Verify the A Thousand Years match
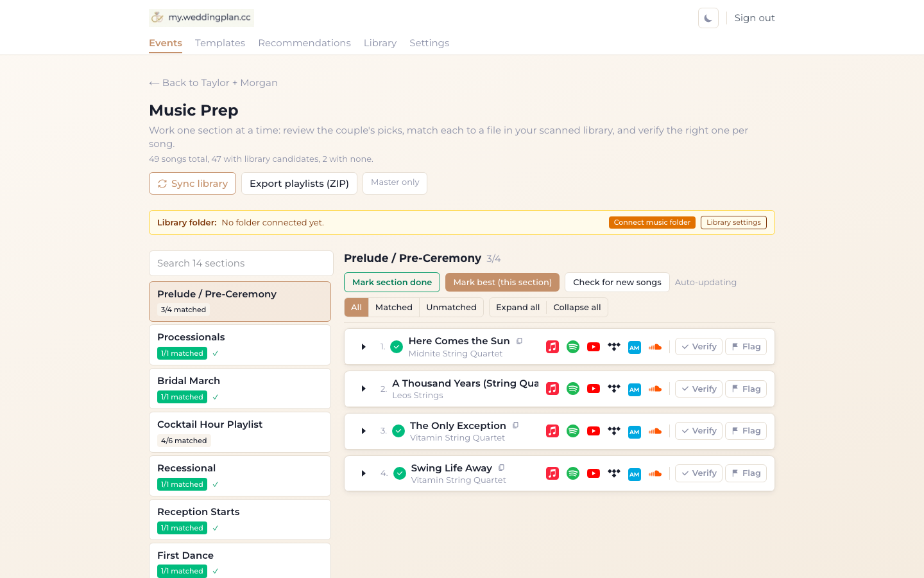The width and height of the screenshot is (924, 578). coord(699,389)
